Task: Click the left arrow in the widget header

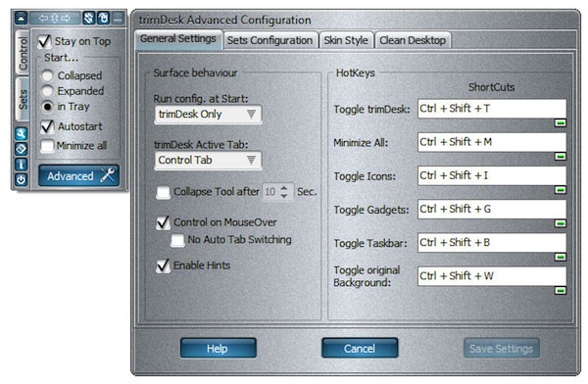Action: coord(43,18)
